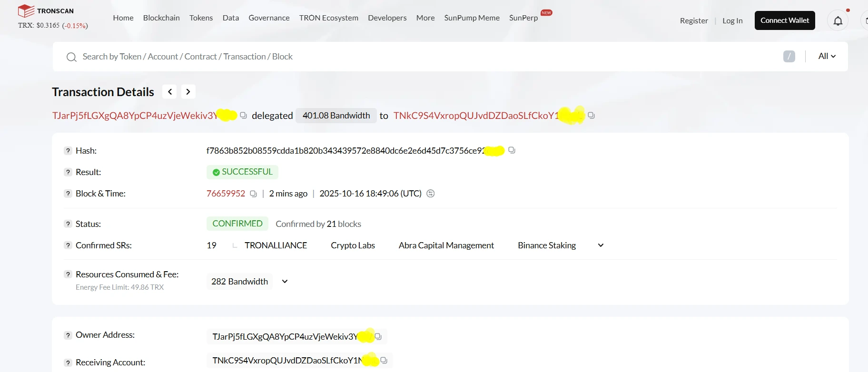This screenshot has height=372, width=868.
Task: Open the All search filter dropdown
Action: [827, 56]
